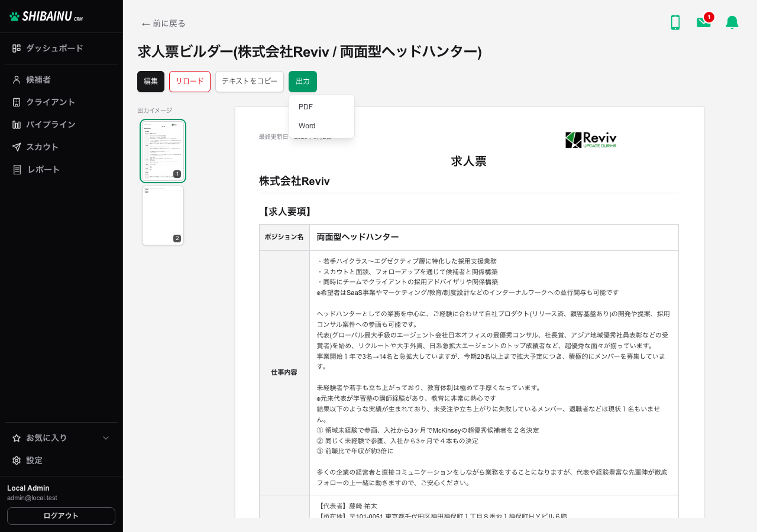Select page 1 thumbnail
This screenshot has height=532, width=757.
[x=163, y=151]
